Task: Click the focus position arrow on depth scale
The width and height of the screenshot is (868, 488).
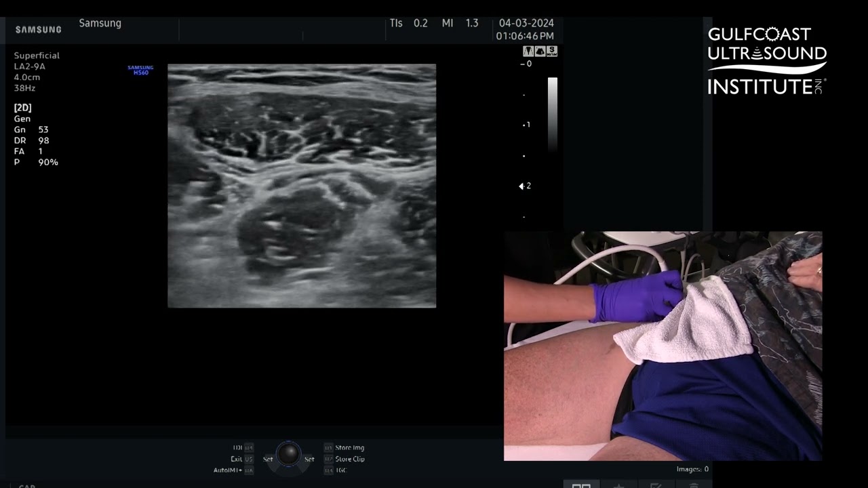Action: pos(521,186)
